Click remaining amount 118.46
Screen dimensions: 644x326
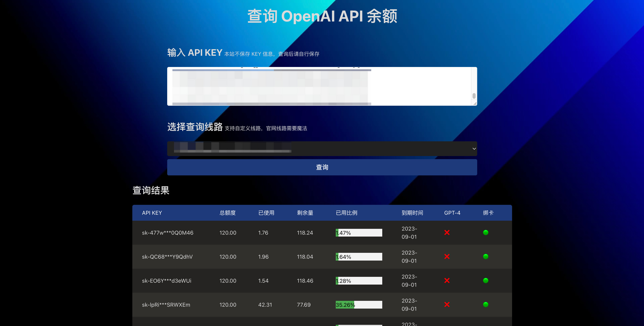pyautogui.click(x=305, y=281)
